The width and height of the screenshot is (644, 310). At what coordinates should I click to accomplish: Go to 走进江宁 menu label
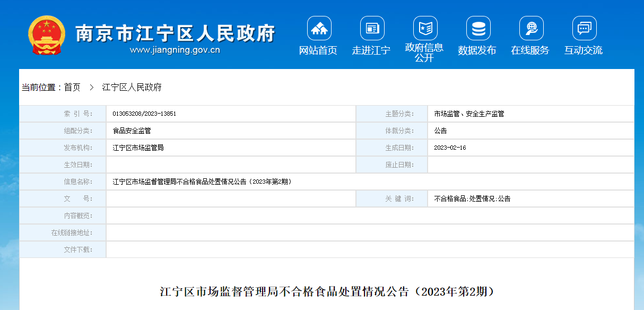pyautogui.click(x=371, y=50)
